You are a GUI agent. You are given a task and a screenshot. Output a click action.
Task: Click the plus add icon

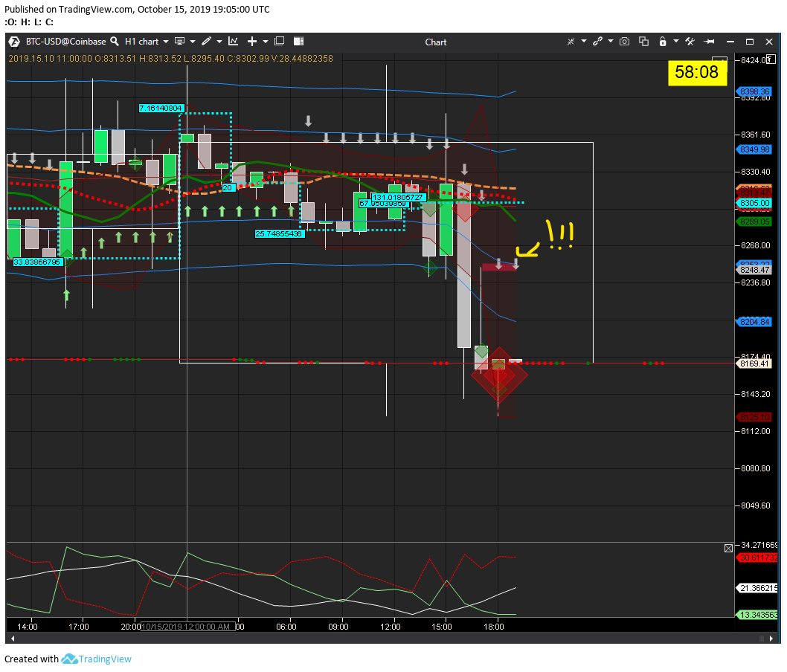coord(252,41)
